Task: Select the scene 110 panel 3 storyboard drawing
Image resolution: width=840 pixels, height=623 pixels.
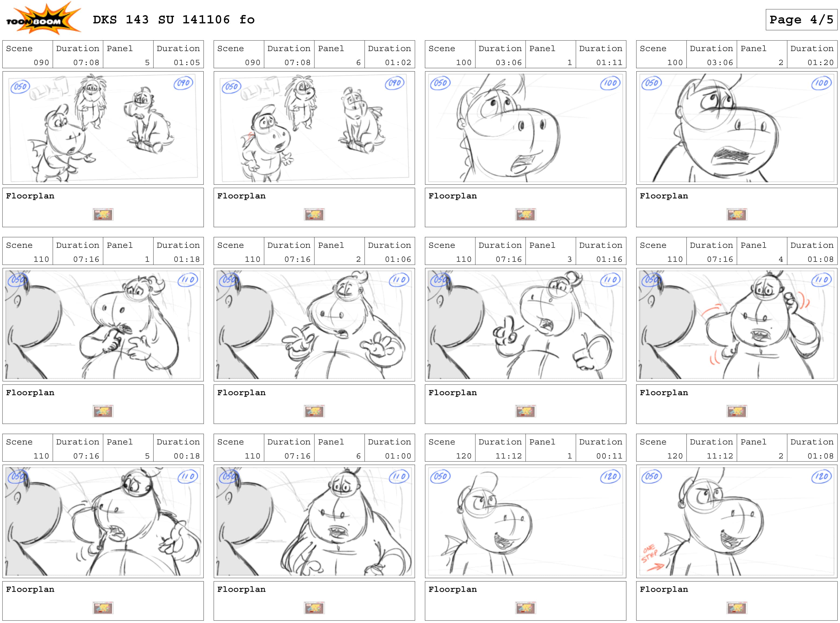Action: point(525,324)
